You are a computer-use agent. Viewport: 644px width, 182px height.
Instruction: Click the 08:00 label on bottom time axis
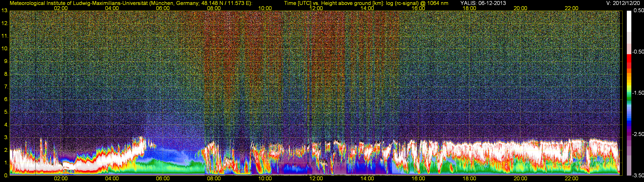(x=214, y=179)
